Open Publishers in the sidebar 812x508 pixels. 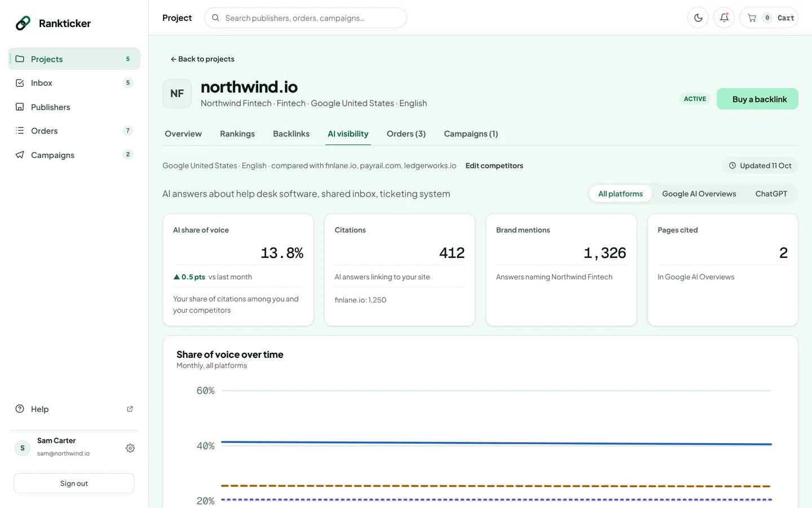tap(74, 107)
